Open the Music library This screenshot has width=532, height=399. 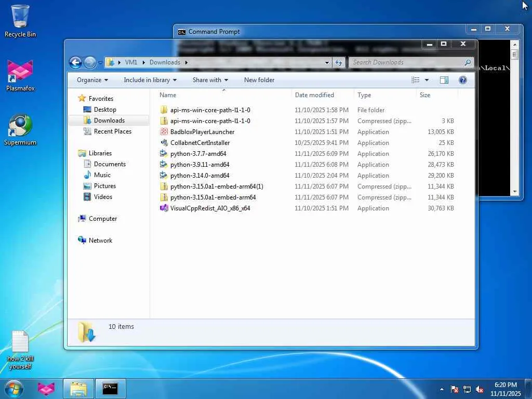tap(102, 175)
